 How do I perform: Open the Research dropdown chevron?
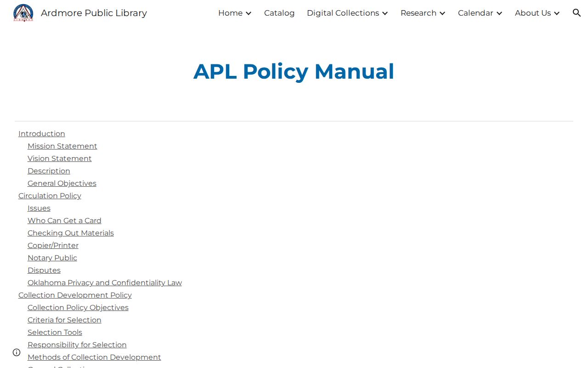[442, 13]
